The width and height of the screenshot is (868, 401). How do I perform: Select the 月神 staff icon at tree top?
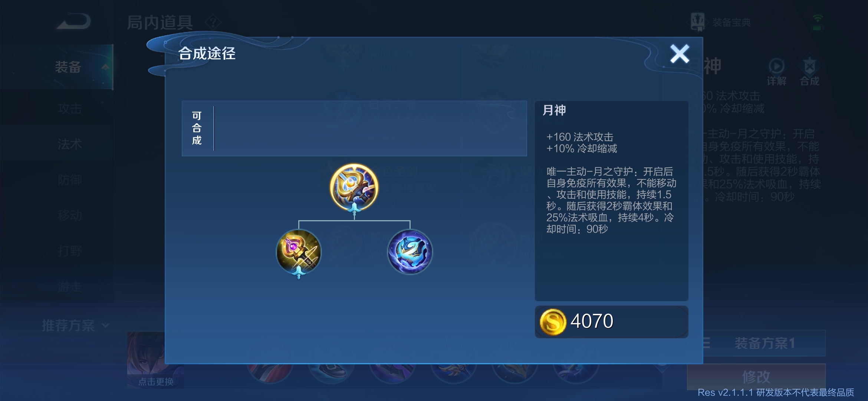pyautogui.click(x=354, y=187)
